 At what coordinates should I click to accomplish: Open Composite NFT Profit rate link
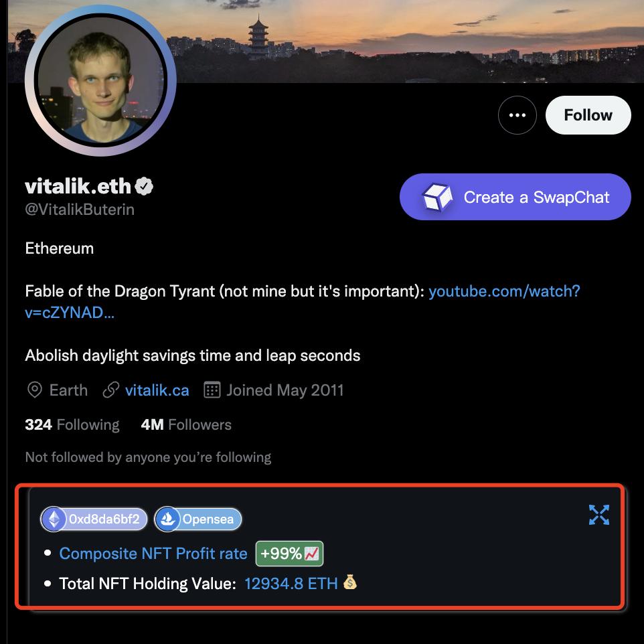[x=153, y=554]
